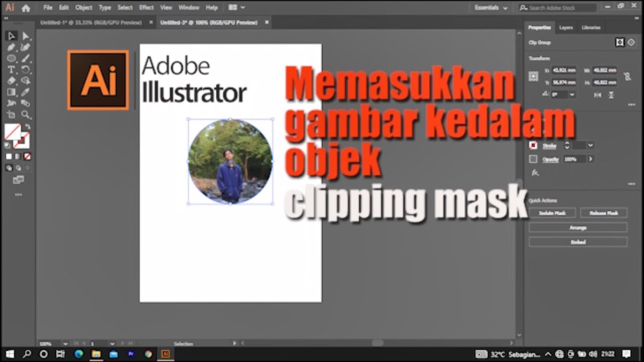
Task: Select the Rotate tool
Action: click(26, 69)
